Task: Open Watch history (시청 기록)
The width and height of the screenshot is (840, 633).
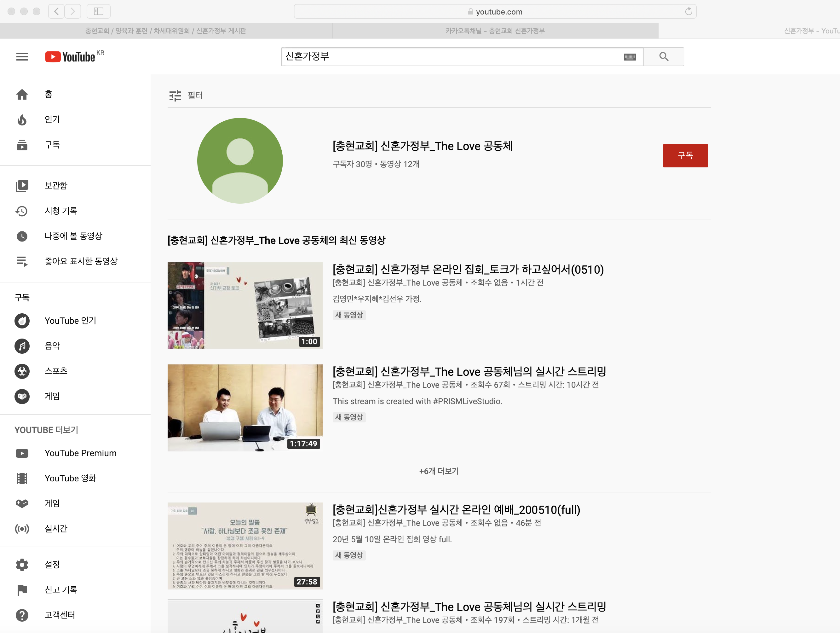Action: coord(61,211)
